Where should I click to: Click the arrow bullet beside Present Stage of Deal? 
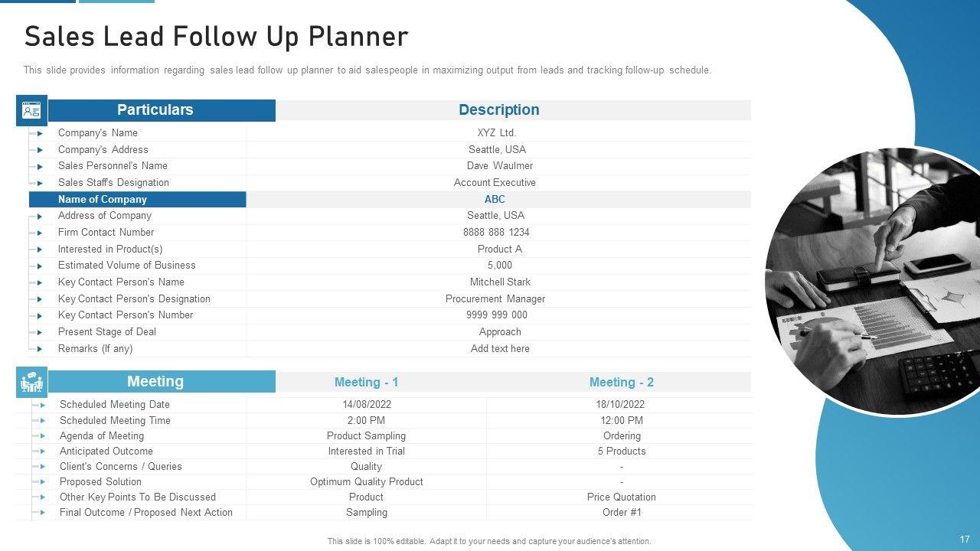click(40, 332)
